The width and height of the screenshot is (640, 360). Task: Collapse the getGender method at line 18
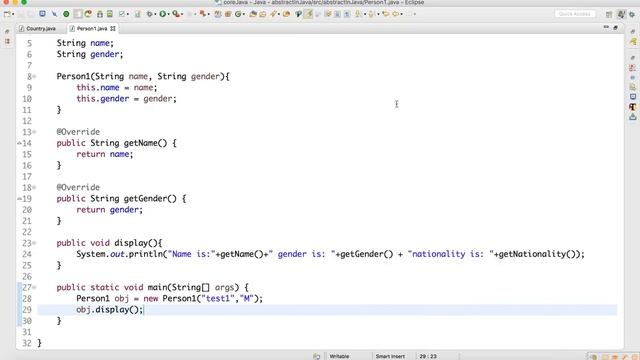point(35,188)
